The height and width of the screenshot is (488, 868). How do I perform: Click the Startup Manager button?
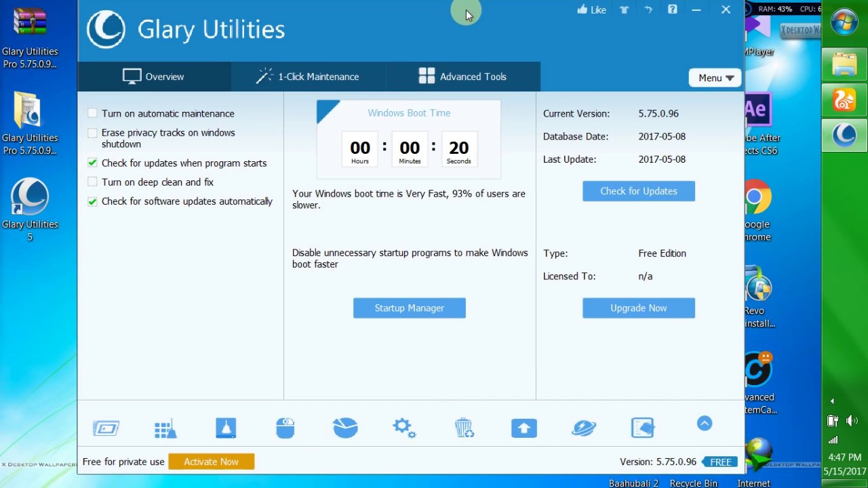(410, 308)
